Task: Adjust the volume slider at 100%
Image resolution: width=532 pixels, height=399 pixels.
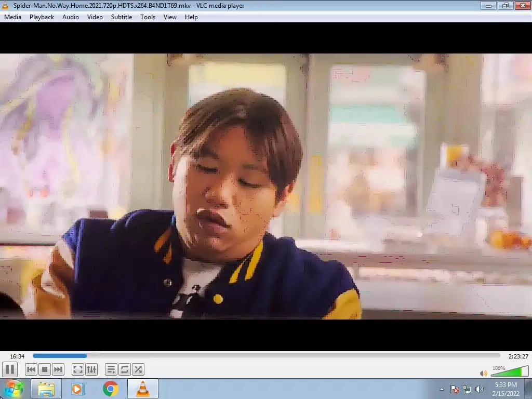Action: pos(510,371)
